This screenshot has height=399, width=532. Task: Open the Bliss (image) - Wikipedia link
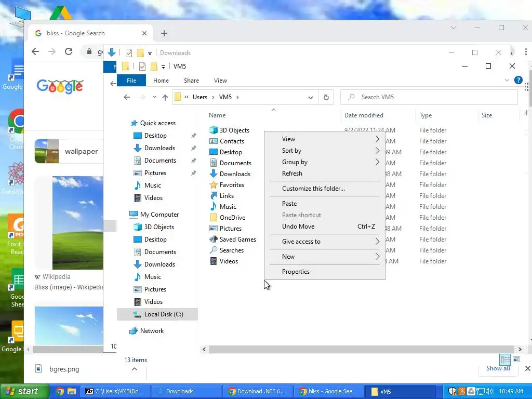(69, 287)
